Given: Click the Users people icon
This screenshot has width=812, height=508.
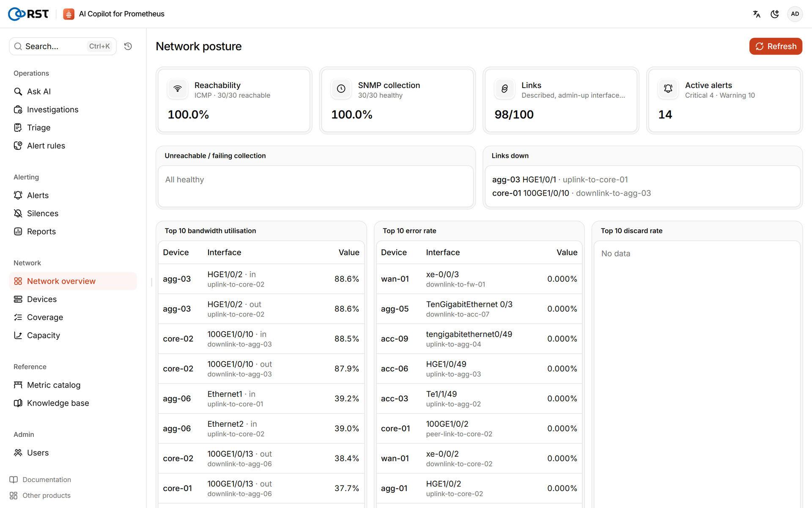Looking at the screenshot, I should [18, 453].
